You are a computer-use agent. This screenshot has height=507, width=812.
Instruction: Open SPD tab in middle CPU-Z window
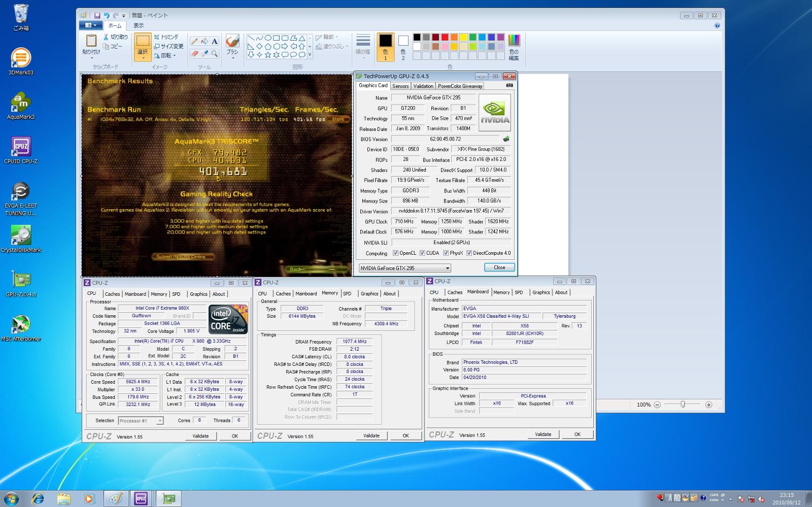click(347, 293)
